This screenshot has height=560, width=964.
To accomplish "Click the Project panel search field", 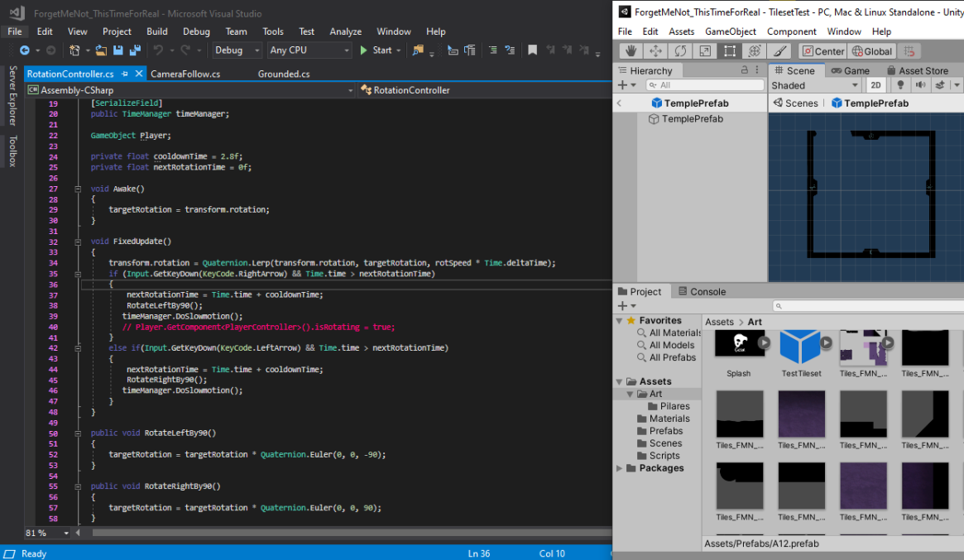I will (868, 305).
